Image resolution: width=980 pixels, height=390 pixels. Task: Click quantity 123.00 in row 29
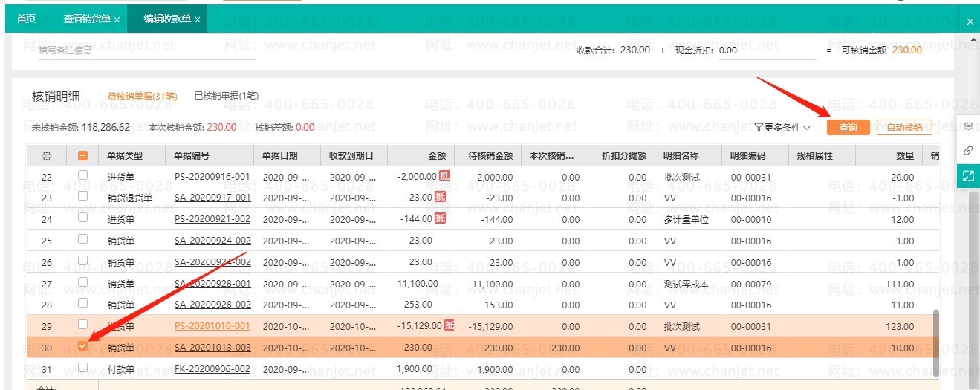[901, 326]
